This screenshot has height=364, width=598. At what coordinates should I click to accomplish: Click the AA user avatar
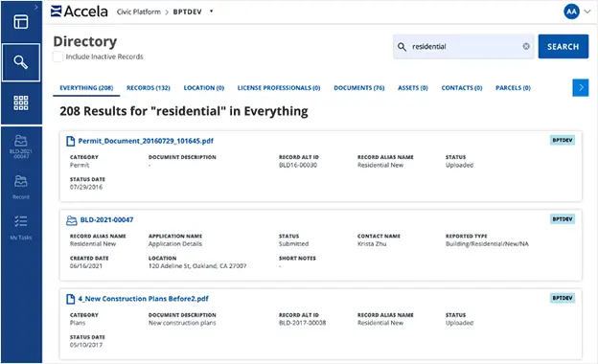click(571, 11)
